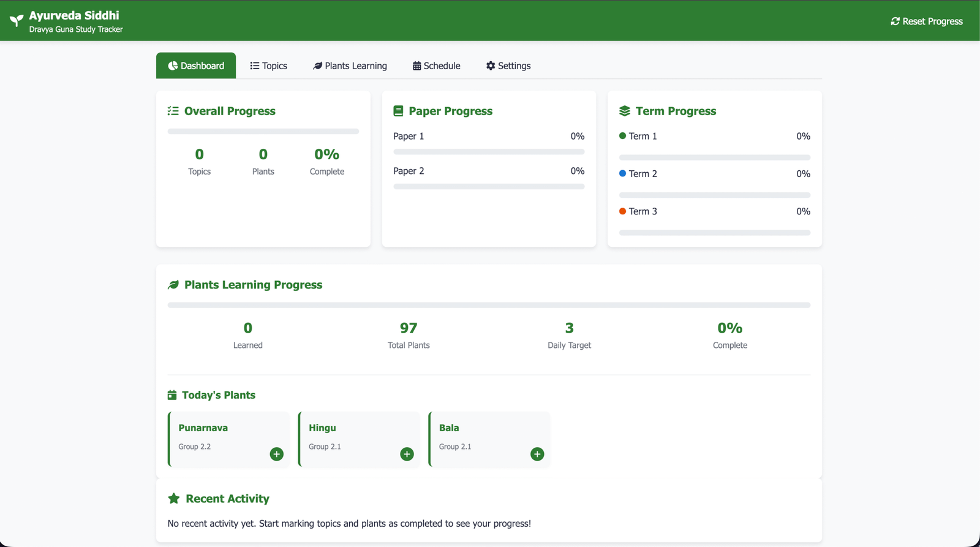Screen dimensions: 980x547
Task: Click the leaf icon beside Plants Learning Progress
Action: point(173,285)
